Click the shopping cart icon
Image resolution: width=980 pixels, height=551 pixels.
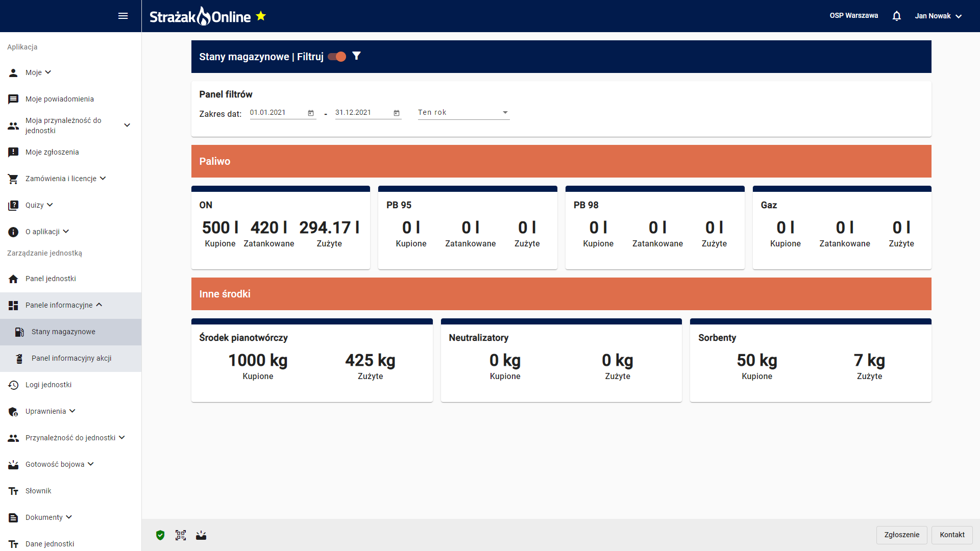[x=13, y=179]
